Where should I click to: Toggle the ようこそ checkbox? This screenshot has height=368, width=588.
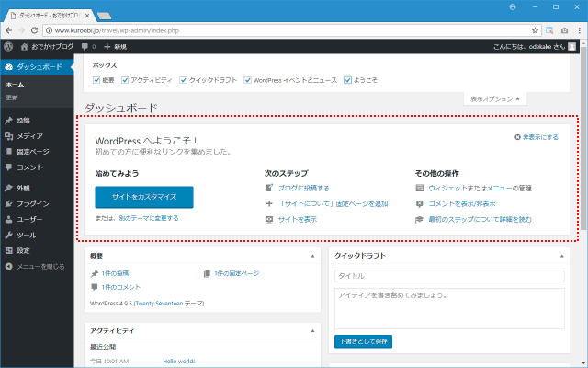347,80
